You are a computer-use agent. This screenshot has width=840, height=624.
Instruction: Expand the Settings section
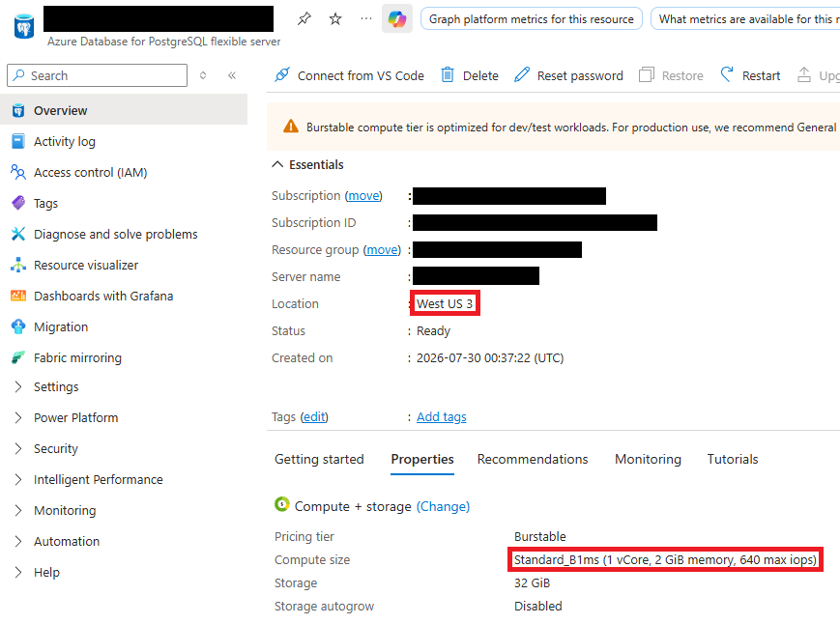(56, 387)
